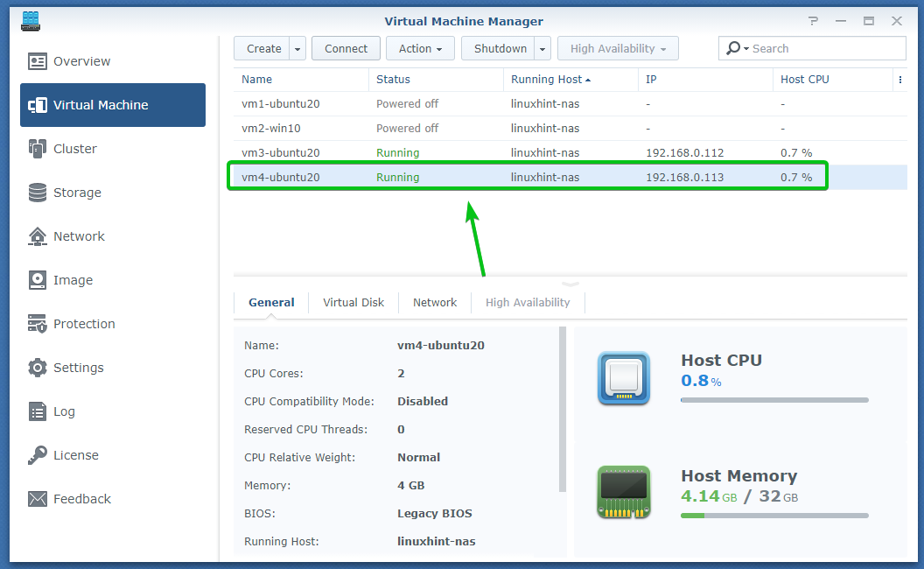Click the Feedback envelope icon
The width and height of the screenshot is (924, 569).
[38, 499]
